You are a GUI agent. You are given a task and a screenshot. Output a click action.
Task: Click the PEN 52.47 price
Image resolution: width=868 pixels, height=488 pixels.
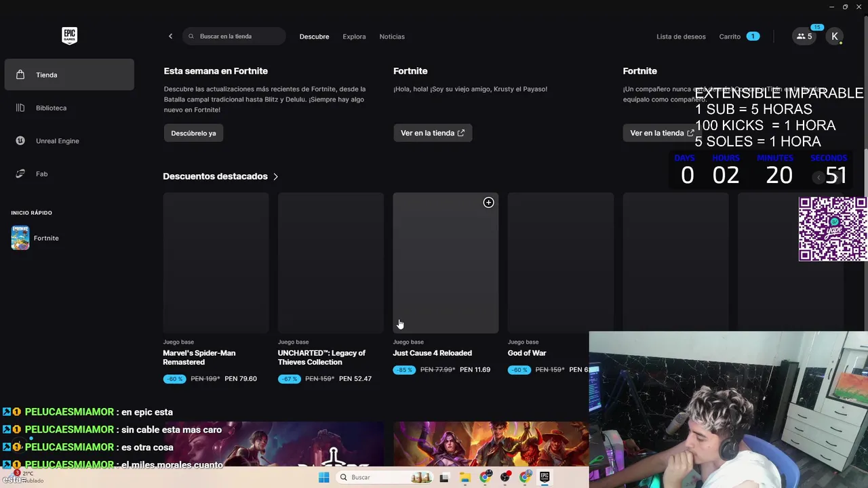coord(355,379)
